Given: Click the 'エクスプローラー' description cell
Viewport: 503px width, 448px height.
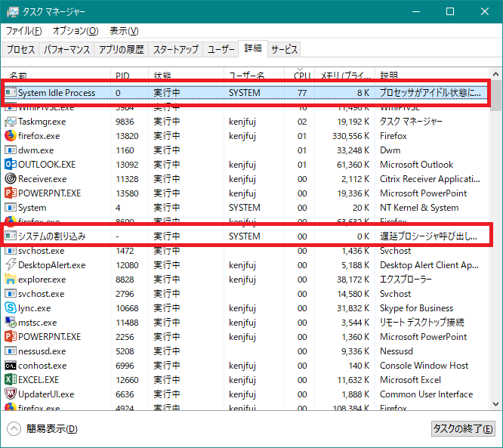Looking at the screenshot, I should [406, 280].
